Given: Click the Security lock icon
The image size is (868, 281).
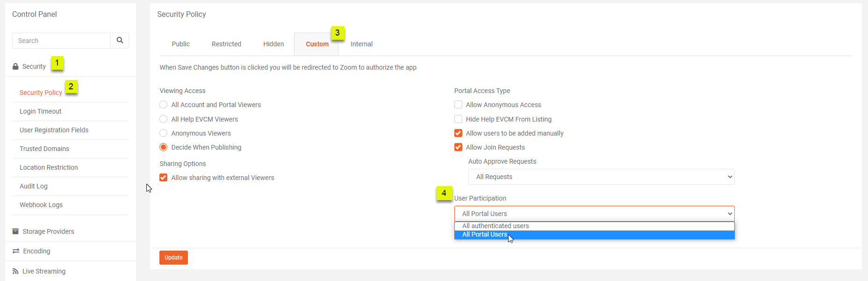Looking at the screenshot, I should 15,66.
